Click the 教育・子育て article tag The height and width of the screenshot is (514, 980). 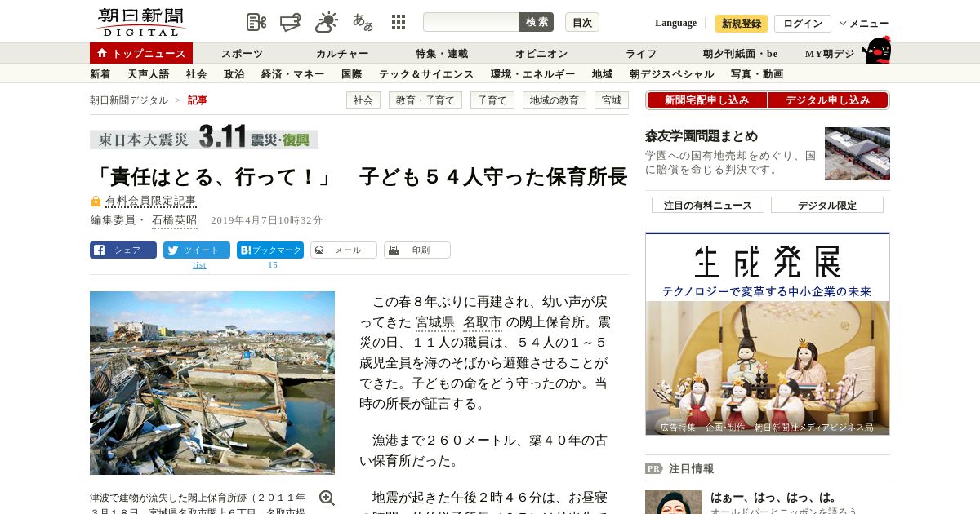click(425, 100)
